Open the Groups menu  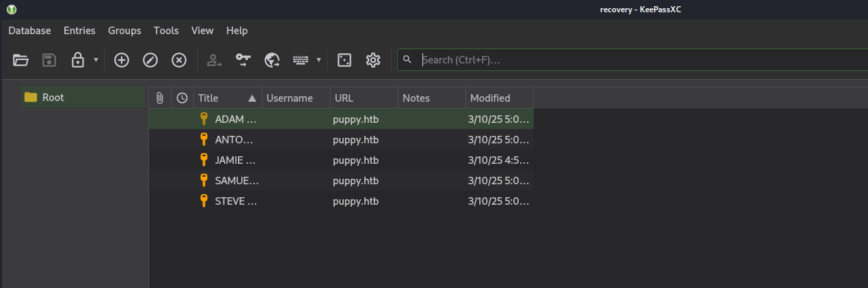[x=124, y=31]
